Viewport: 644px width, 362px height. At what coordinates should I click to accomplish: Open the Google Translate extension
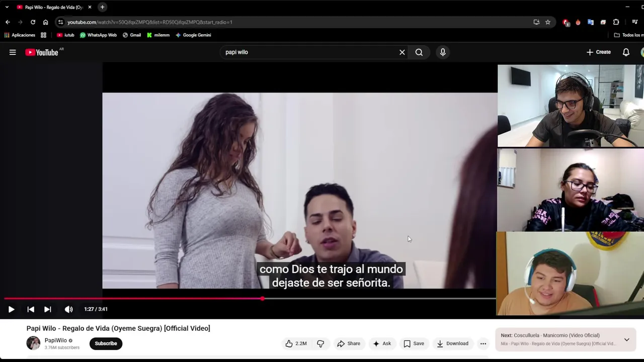click(591, 22)
